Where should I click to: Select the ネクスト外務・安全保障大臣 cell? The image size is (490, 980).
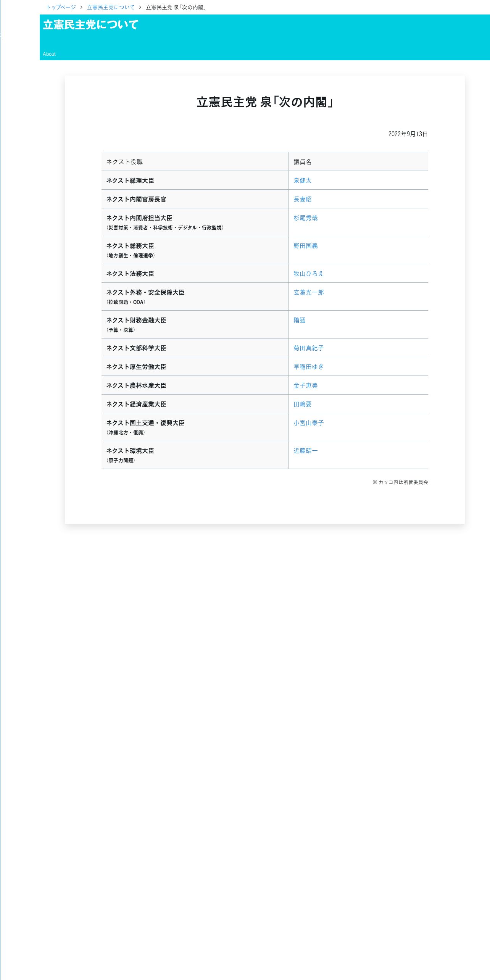(x=195, y=297)
